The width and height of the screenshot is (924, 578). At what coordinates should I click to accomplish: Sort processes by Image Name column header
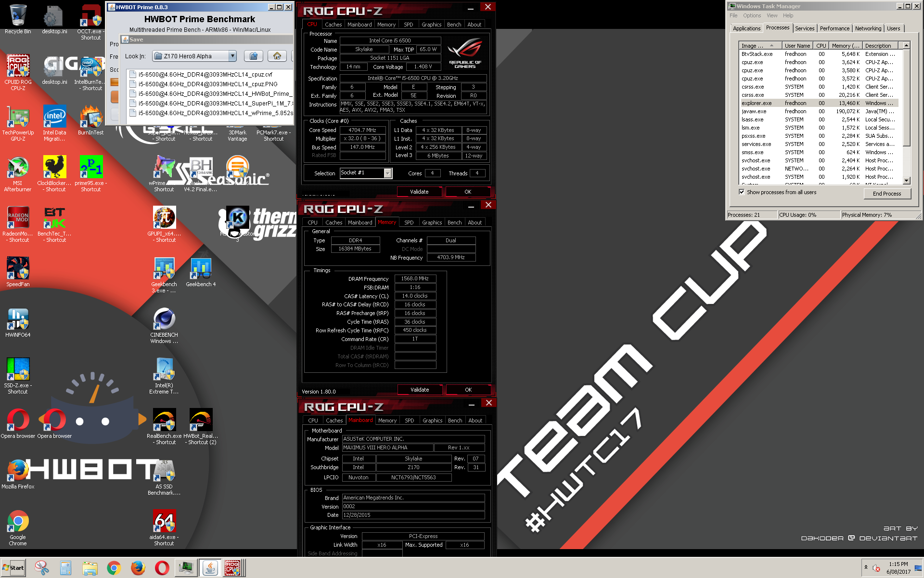click(x=760, y=46)
